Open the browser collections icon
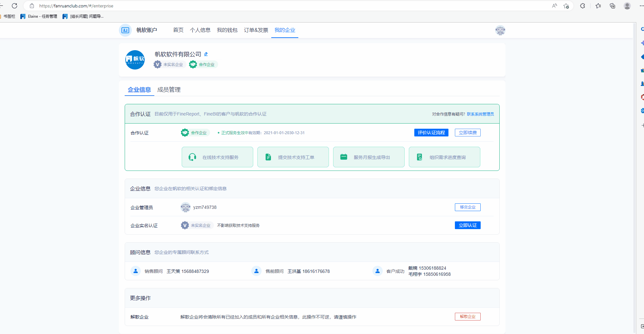Screen dimensions: 644x334 pyautogui.click(x=612, y=6)
